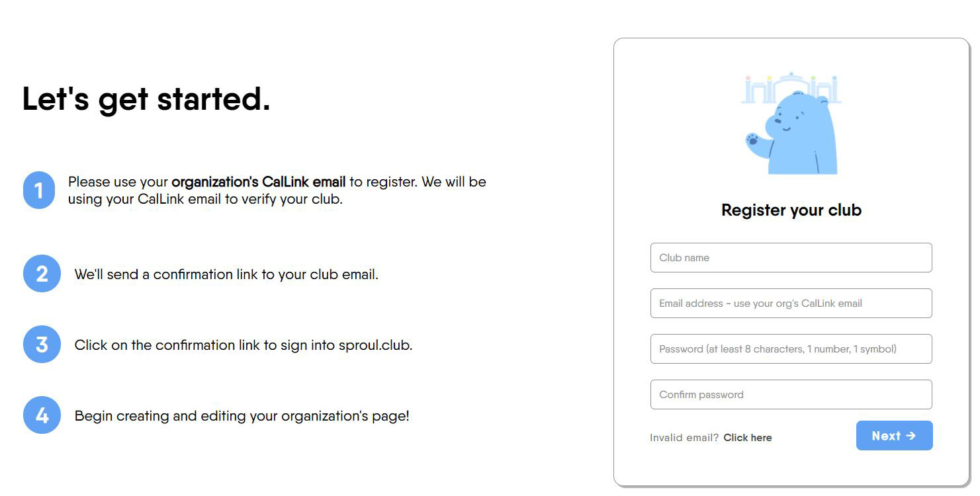The image size is (980, 496).
Task: Click the step 4 number circle
Action: (42, 415)
